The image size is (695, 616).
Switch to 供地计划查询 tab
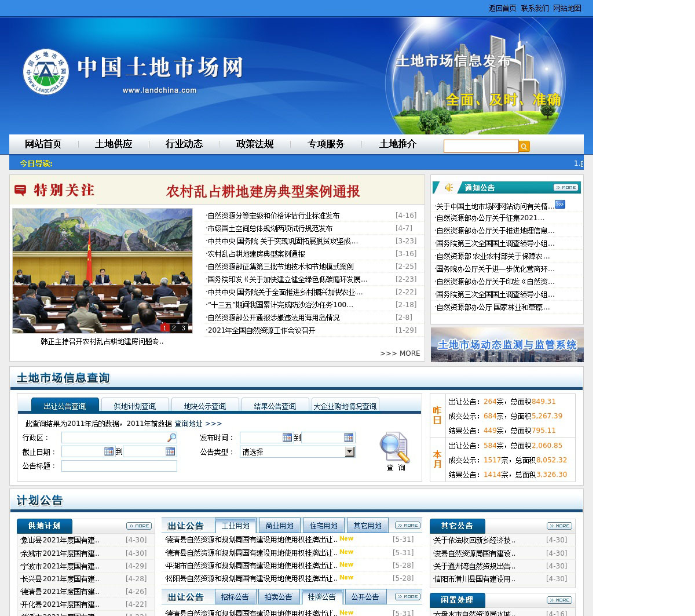point(135,406)
